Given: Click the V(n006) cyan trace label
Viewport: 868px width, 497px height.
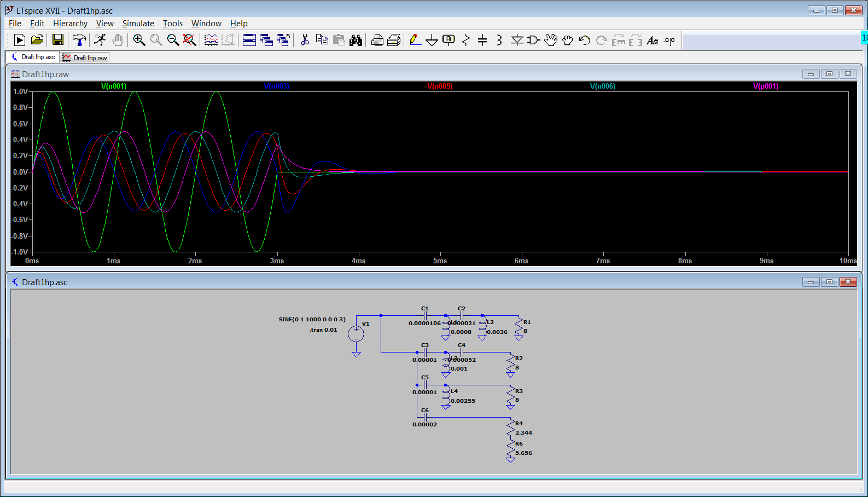Looking at the screenshot, I should 603,86.
